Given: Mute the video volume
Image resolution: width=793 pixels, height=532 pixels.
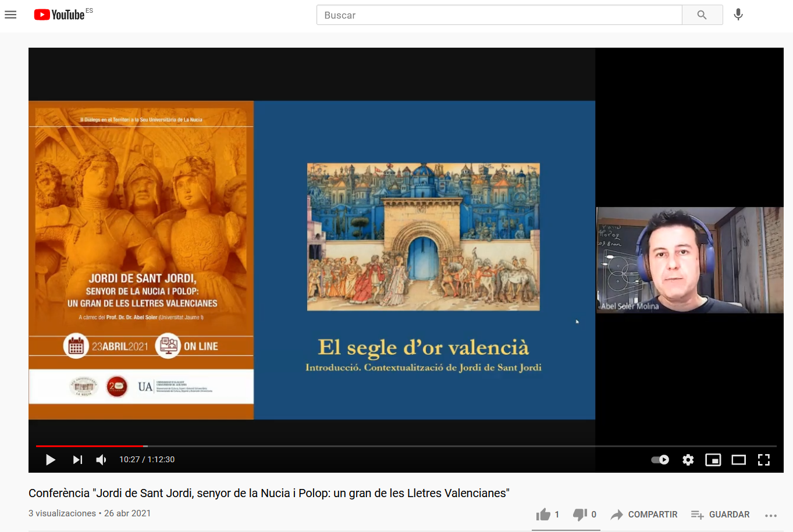Looking at the screenshot, I should pyautogui.click(x=101, y=460).
